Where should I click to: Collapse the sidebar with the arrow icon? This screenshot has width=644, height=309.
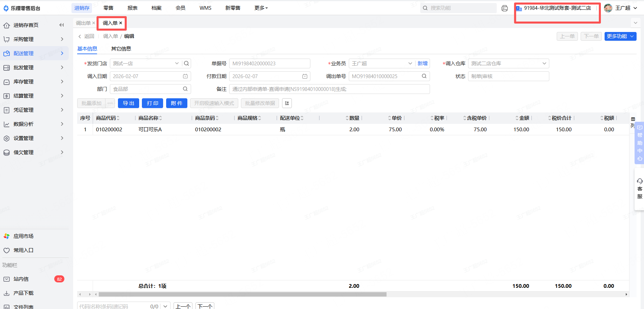61,25
